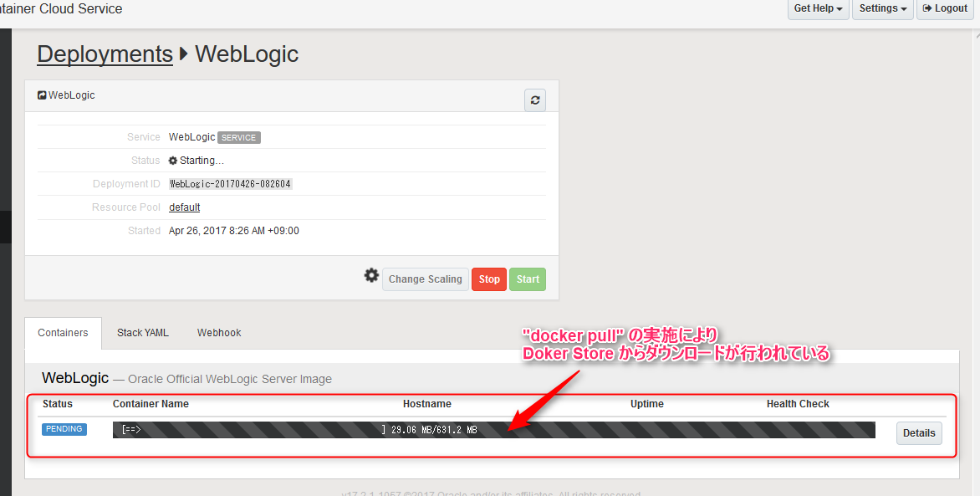Viewport: 980px width, 496px height.
Task: Click the WebLogic breadcrumb title
Action: (247, 54)
